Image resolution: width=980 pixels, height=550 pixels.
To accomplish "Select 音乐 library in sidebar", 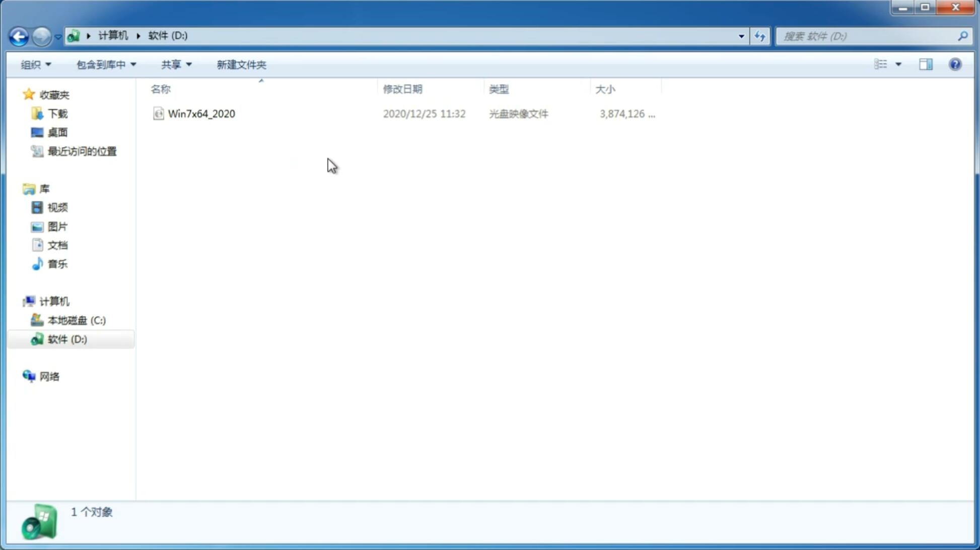I will (x=57, y=264).
